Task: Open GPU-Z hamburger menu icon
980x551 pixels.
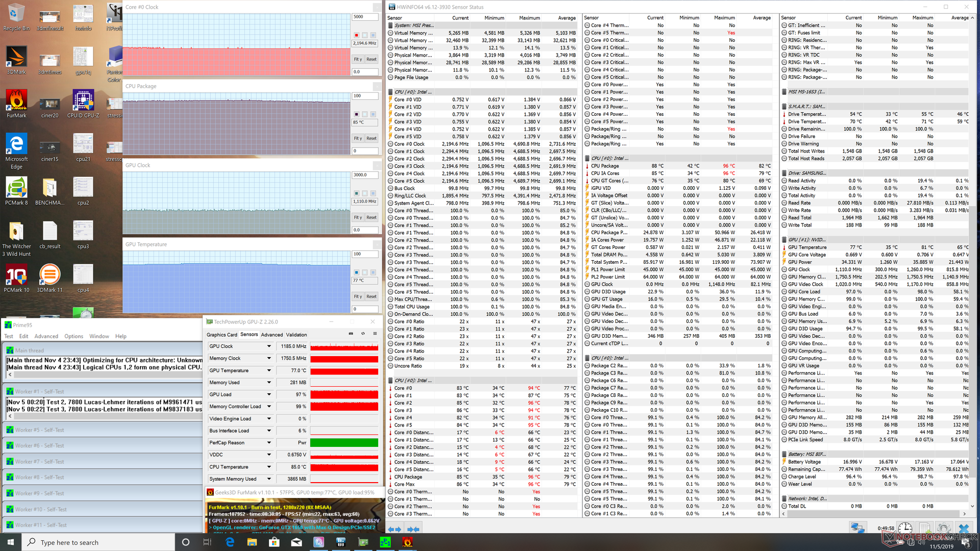Action: tap(375, 334)
